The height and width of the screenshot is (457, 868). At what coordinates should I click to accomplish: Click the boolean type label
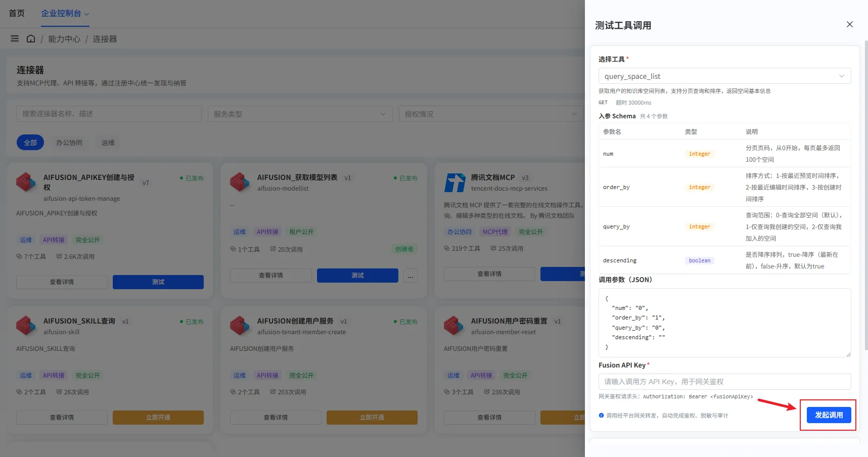tap(700, 260)
